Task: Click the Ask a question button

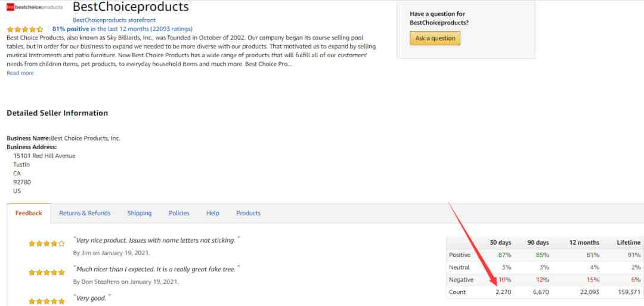Action: pos(435,38)
